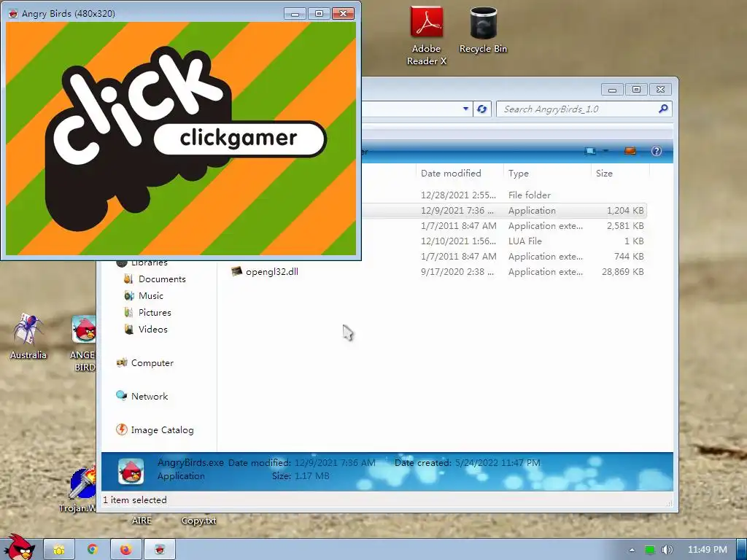The width and height of the screenshot is (747, 560).
Task: Toggle the preview pane icon in Explorer
Action: (x=630, y=152)
